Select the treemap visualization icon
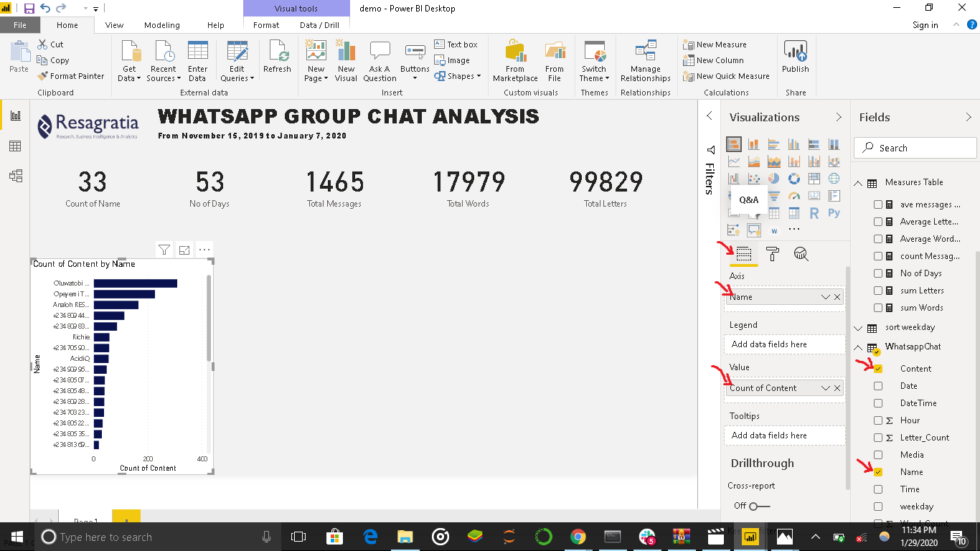Viewport: 980px width, 551px height. point(815,179)
